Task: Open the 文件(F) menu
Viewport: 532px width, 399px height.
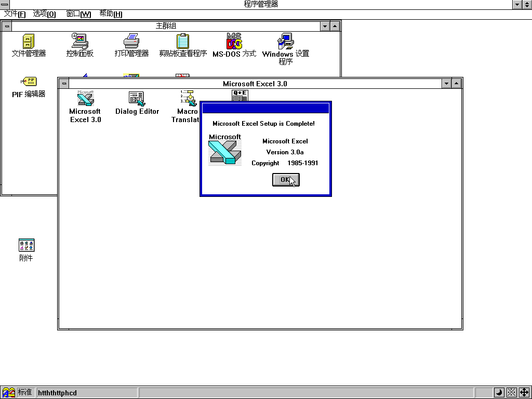Action: tap(15, 14)
